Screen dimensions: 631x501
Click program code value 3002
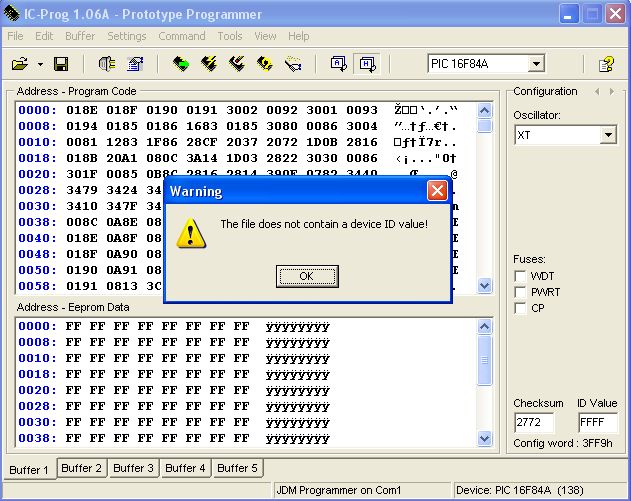tap(241, 110)
